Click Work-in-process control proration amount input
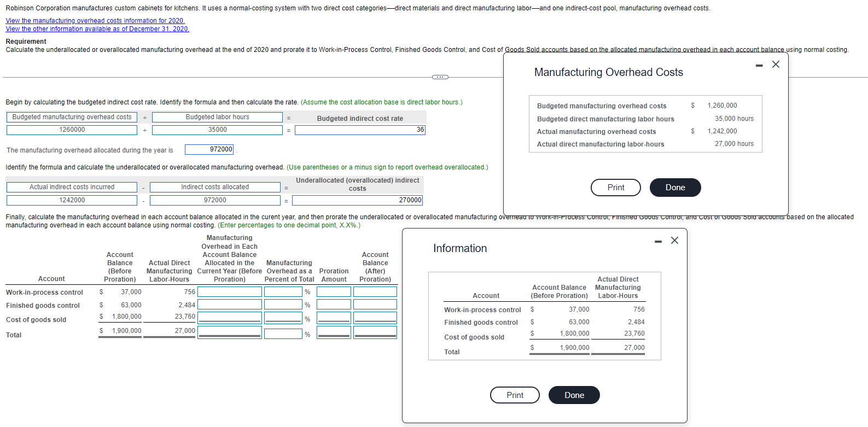868x427 pixels. tap(334, 292)
